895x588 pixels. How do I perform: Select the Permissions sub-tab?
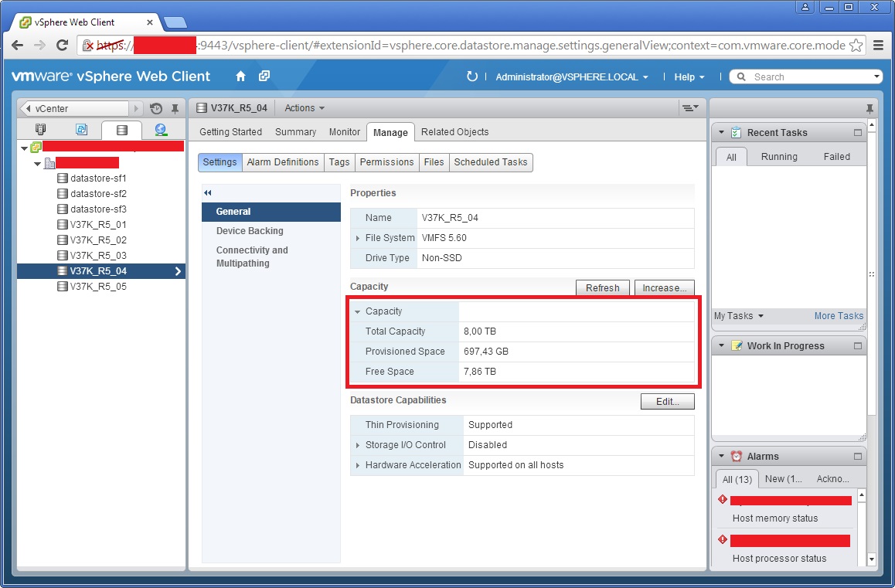point(386,162)
